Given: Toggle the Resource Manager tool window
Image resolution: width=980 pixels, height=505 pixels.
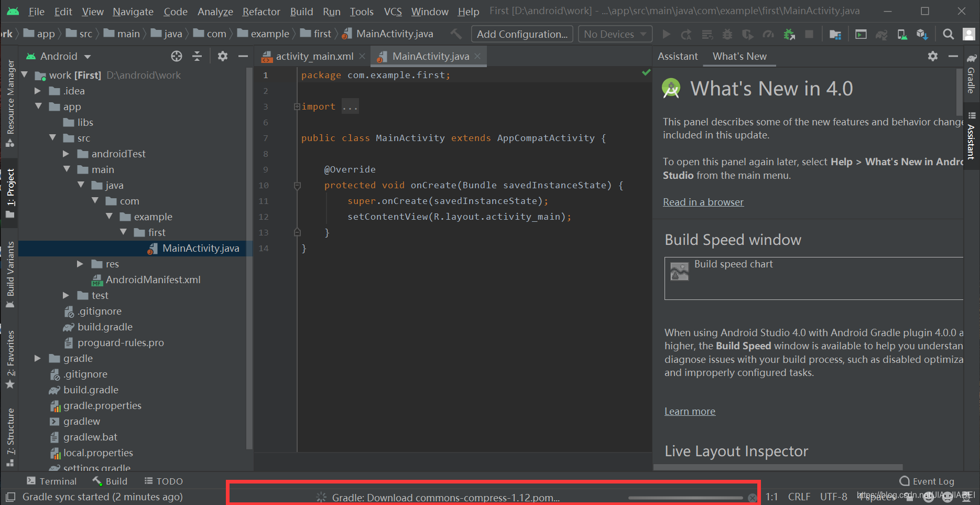Looking at the screenshot, I should [10, 103].
